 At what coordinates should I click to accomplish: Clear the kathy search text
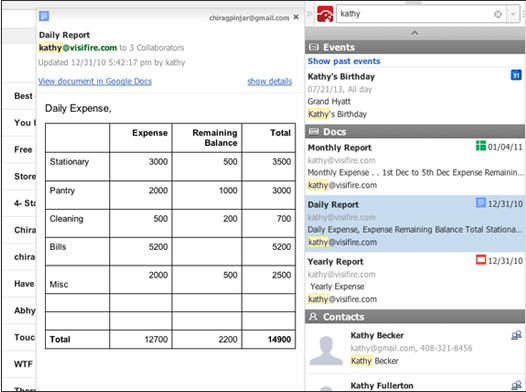(498, 14)
